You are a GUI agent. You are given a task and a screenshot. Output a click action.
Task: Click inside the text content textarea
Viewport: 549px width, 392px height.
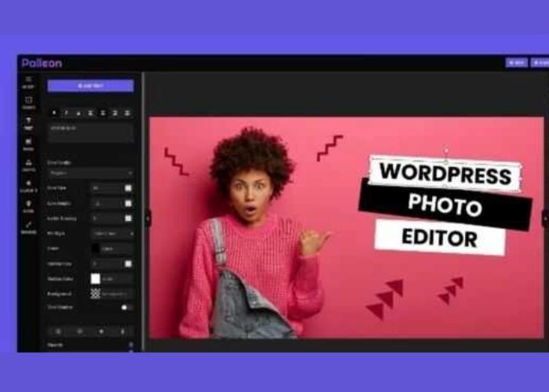click(x=91, y=133)
